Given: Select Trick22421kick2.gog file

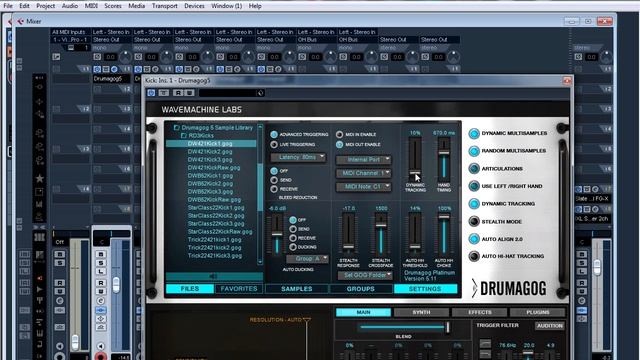Looking at the screenshot, I should (x=214, y=247).
